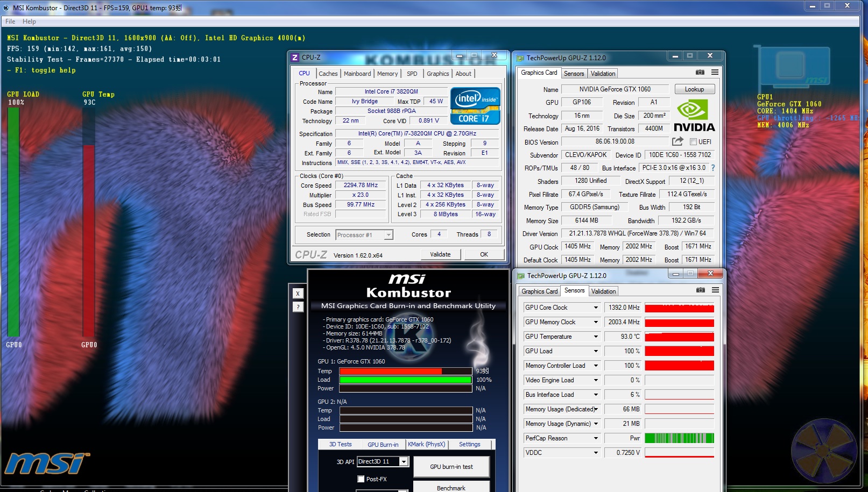Screen dimensions: 868x492
Task: Select the 3D Tests tab in Kombustor
Action: [x=340, y=445]
